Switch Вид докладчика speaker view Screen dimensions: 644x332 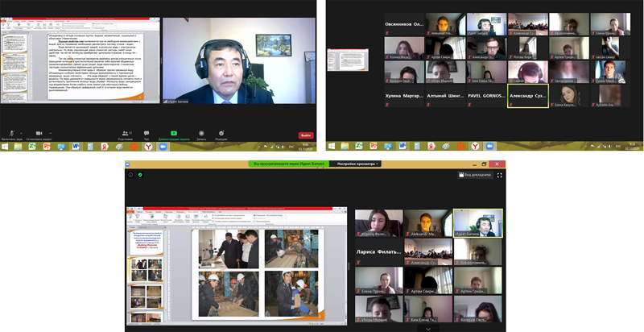click(x=474, y=175)
